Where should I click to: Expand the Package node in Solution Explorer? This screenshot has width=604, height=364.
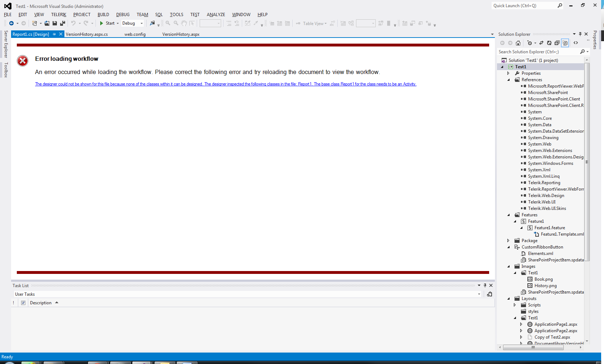(508, 241)
